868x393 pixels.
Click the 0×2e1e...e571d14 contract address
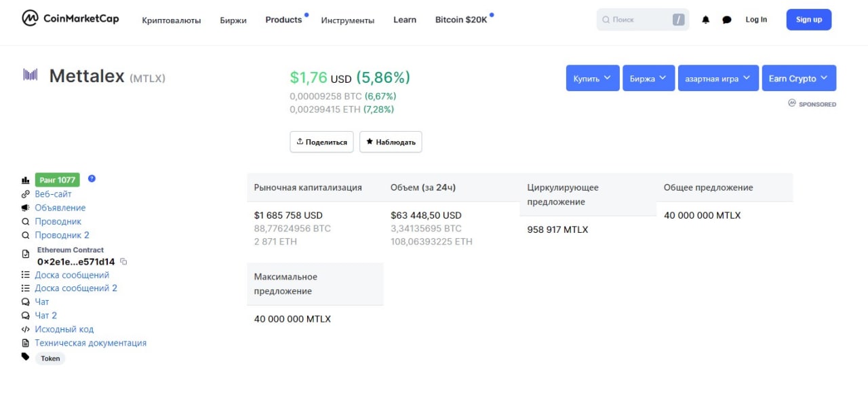76,261
